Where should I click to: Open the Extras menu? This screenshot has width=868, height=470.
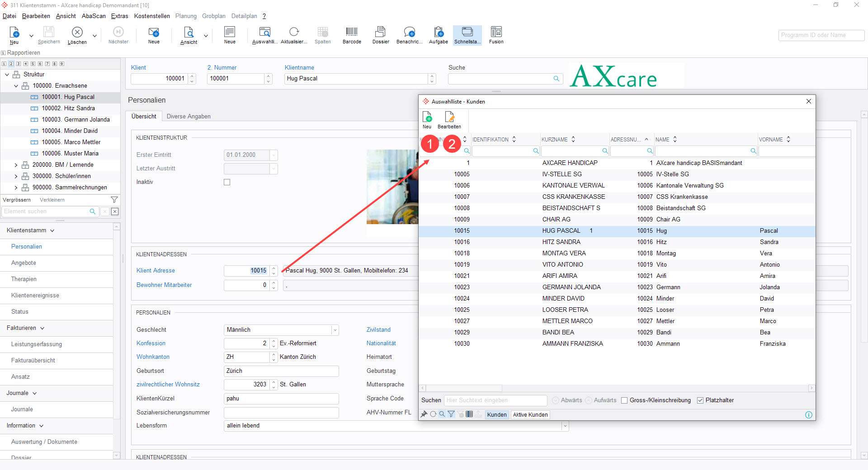point(120,16)
